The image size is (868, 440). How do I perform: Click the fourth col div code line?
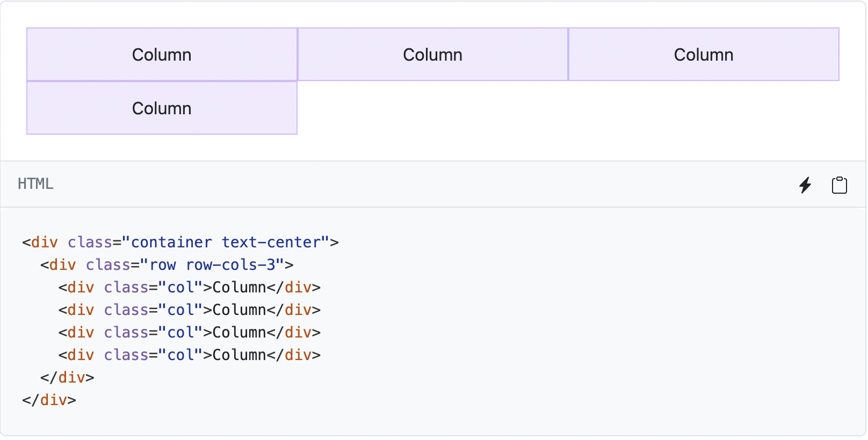point(189,355)
